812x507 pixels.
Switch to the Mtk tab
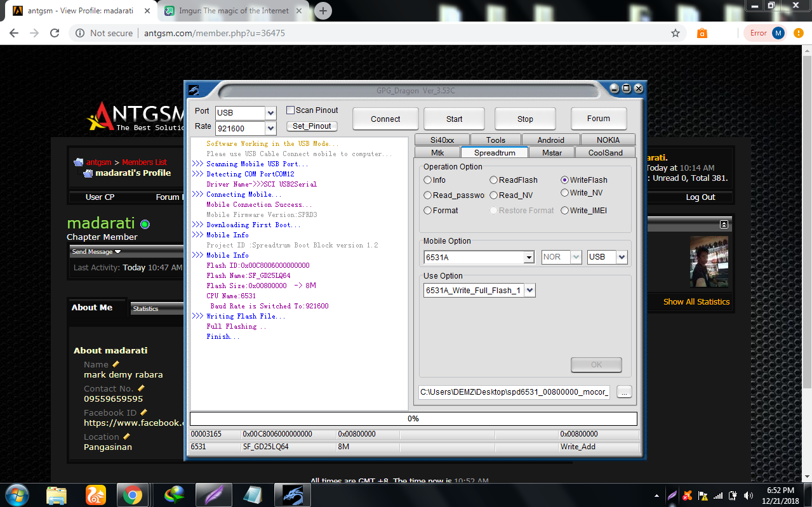click(437, 152)
